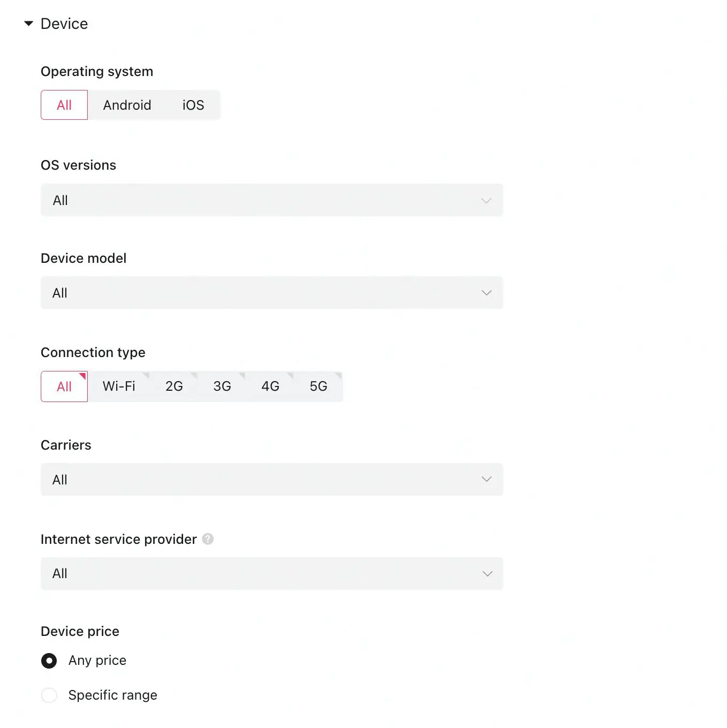The height and width of the screenshot is (728, 727).
Task: Select the Any price radio button
Action: [x=49, y=661]
